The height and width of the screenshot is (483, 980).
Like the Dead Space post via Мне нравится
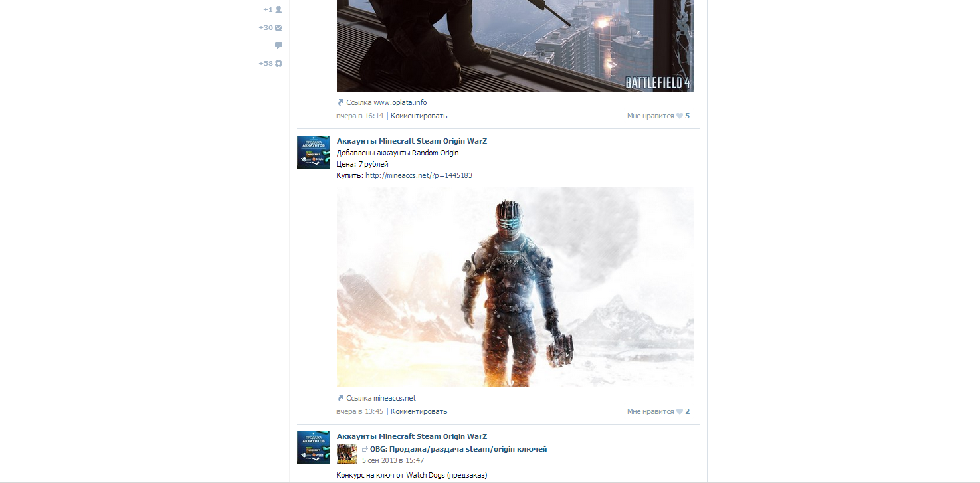[650, 411]
